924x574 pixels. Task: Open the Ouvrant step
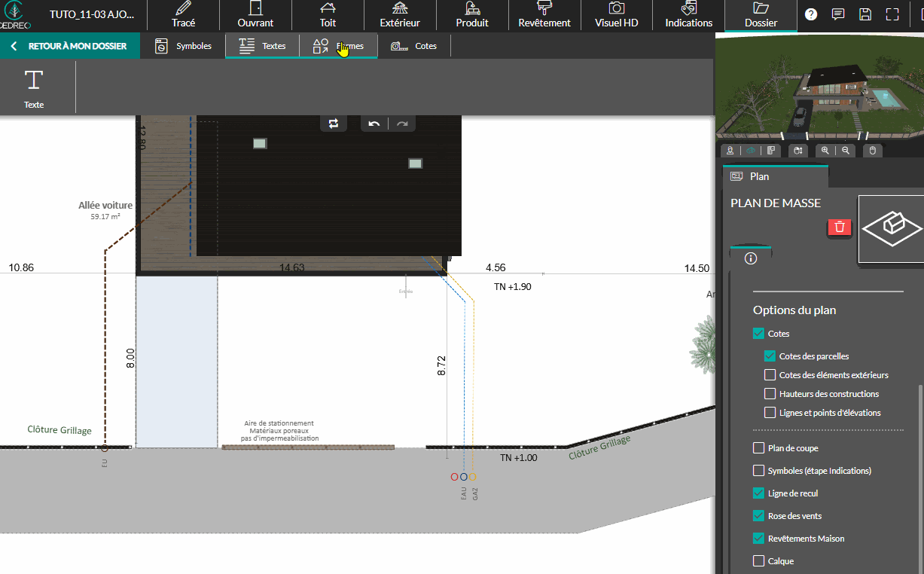(255, 16)
